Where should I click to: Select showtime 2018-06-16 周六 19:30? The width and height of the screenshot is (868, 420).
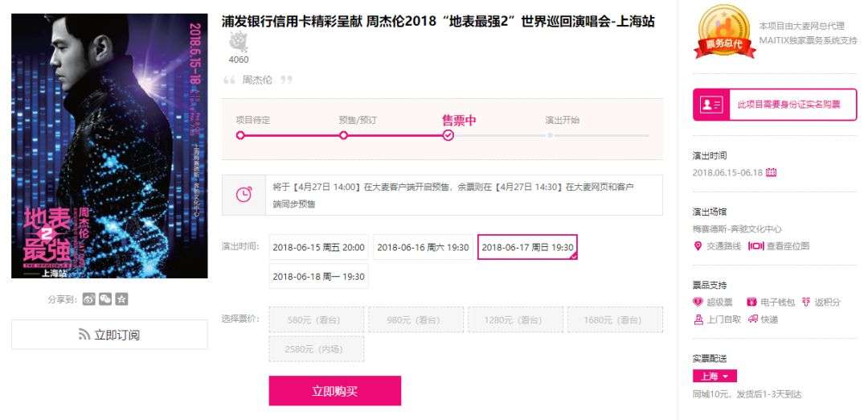click(x=423, y=247)
